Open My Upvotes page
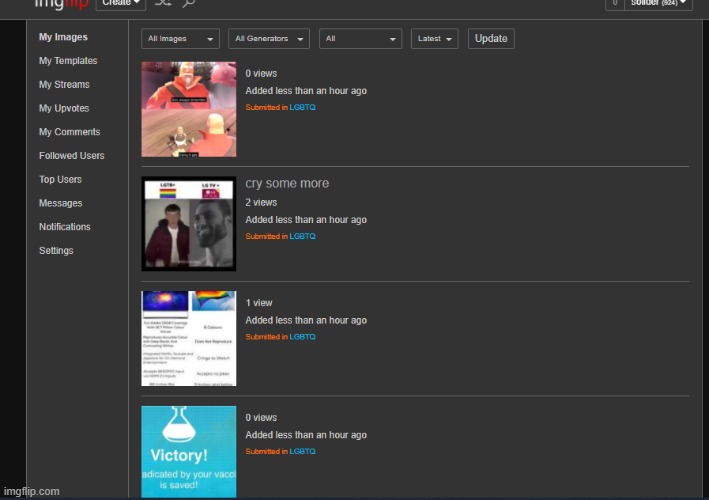The width and height of the screenshot is (709, 500). click(64, 108)
